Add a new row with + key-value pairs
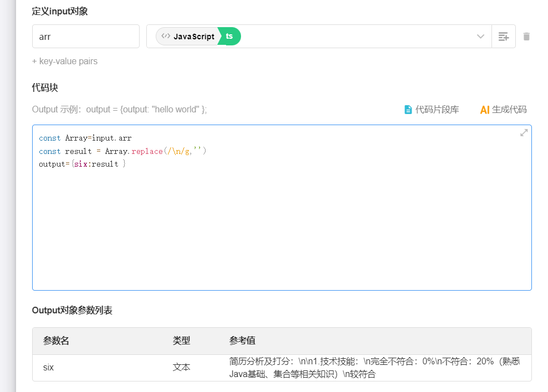This screenshot has height=392, width=548. click(65, 61)
